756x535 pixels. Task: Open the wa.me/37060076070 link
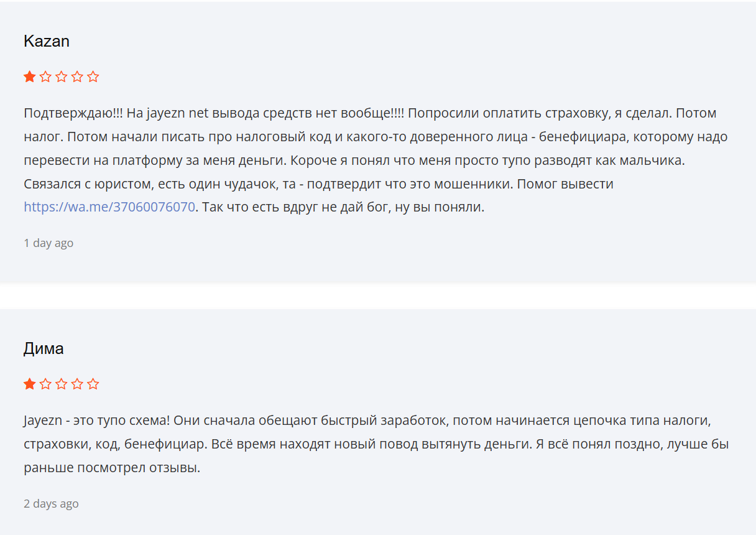[x=109, y=207]
